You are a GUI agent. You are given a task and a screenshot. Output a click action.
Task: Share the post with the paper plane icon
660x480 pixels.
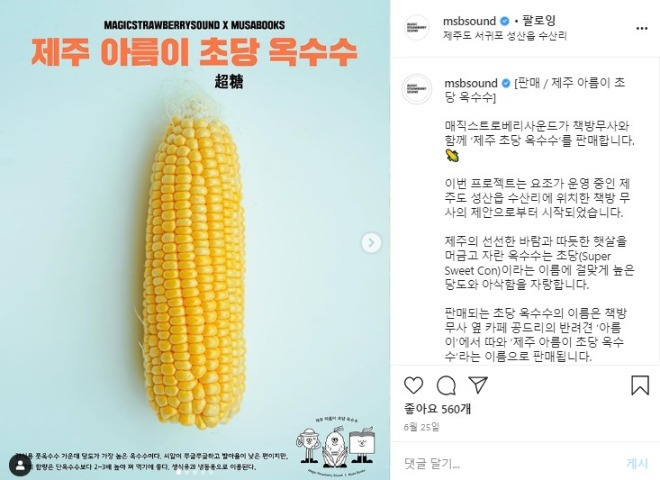coord(478,385)
